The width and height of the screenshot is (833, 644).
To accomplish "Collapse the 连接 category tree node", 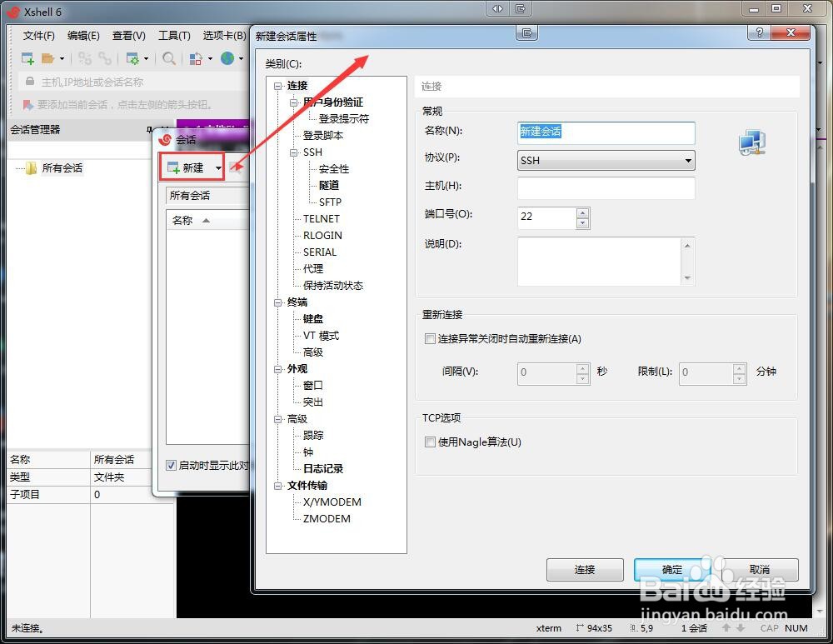I will click(278, 86).
